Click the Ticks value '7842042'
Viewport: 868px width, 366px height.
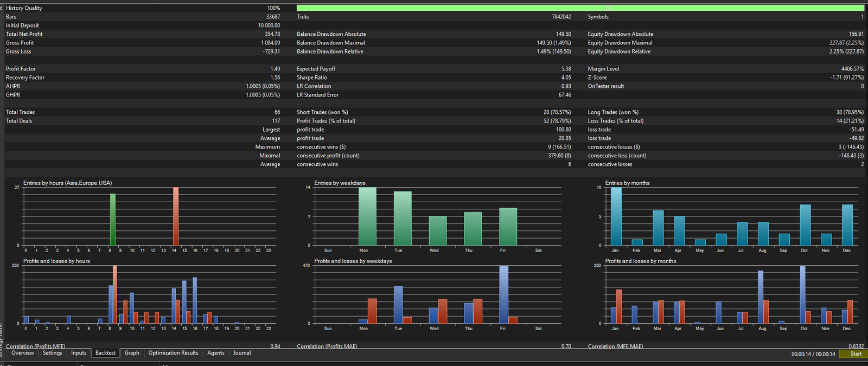(x=561, y=17)
